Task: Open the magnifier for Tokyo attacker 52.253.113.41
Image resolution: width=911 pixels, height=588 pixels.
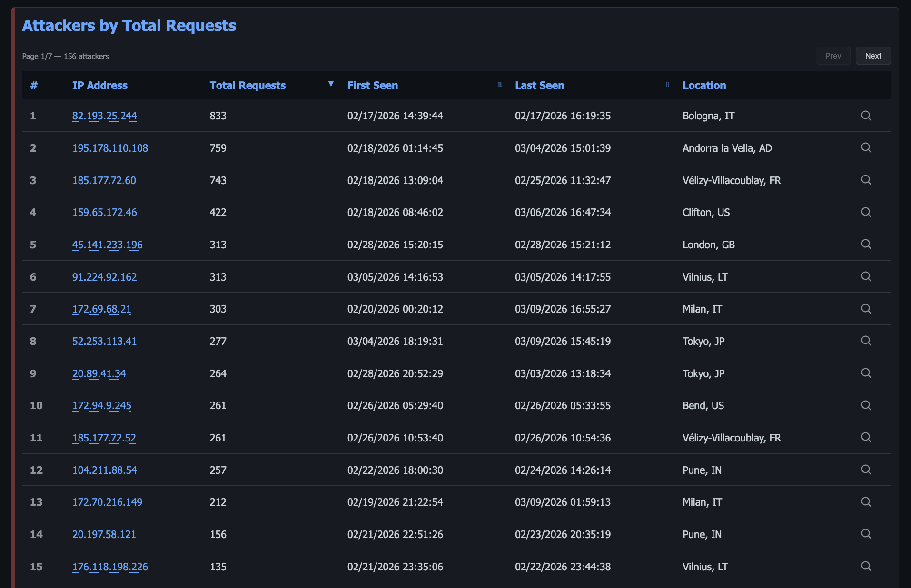Action: pyautogui.click(x=866, y=341)
